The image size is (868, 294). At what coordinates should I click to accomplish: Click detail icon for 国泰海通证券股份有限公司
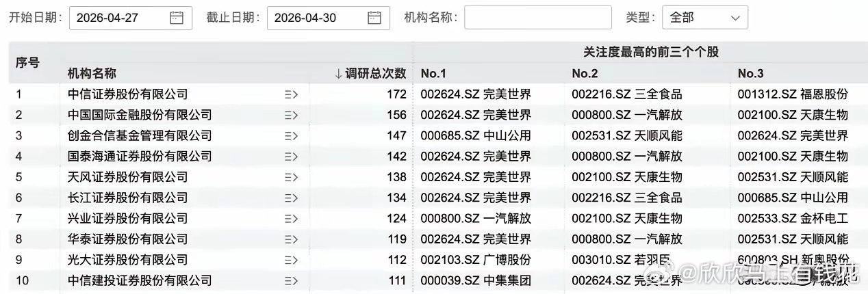291,157
